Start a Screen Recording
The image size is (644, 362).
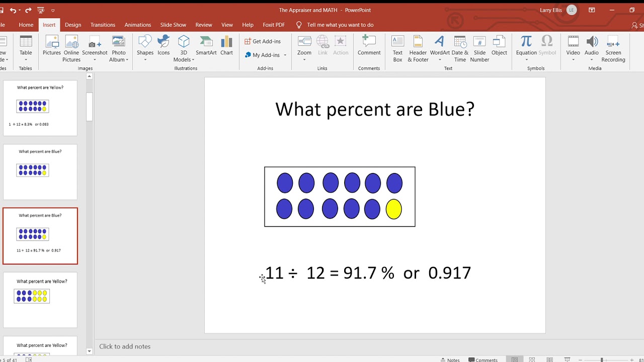pyautogui.click(x=613, y=48)
